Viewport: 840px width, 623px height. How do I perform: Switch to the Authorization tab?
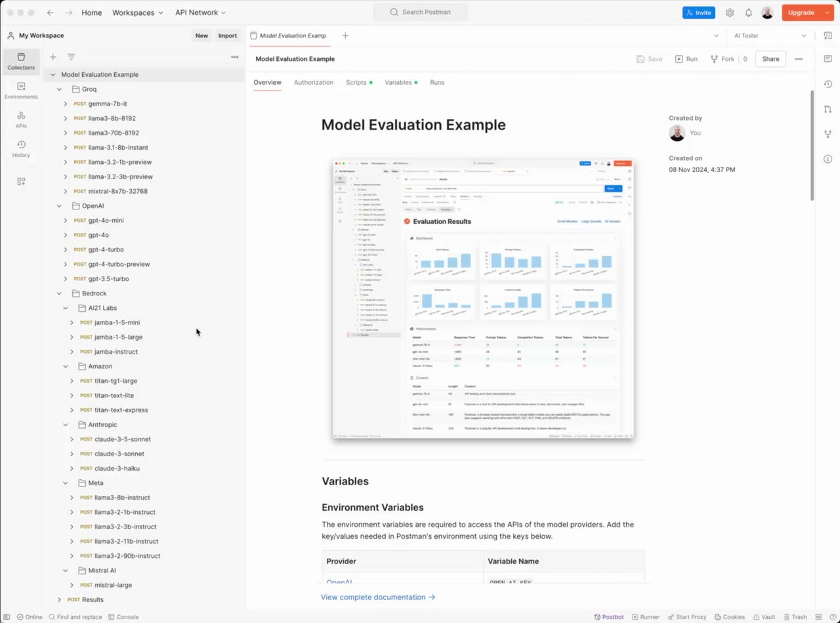[314, 83]
